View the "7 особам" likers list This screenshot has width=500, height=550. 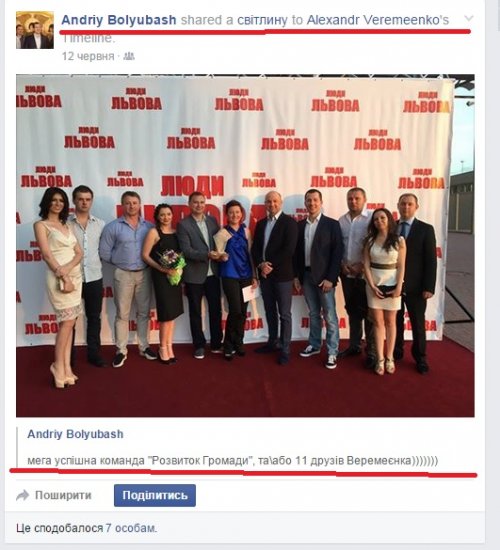[131, 528]
